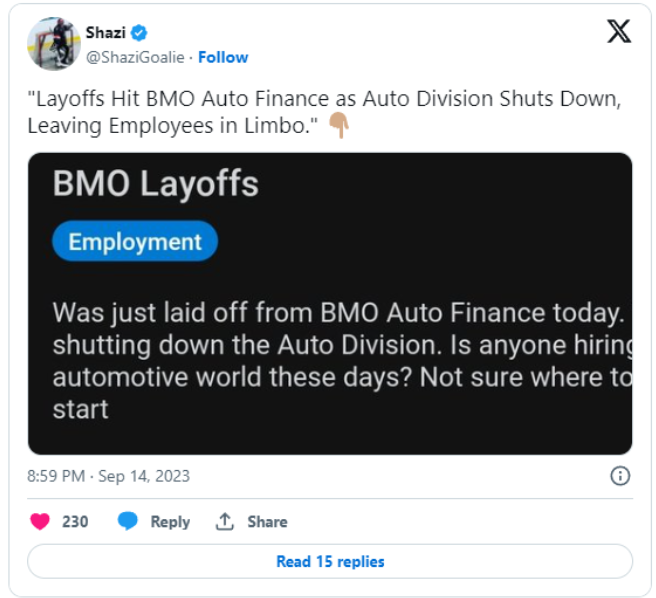Image resolution: width=656 pixels, height=598 pixels.
Task: Open the tweet info circle icon
Action: point(620,476)
